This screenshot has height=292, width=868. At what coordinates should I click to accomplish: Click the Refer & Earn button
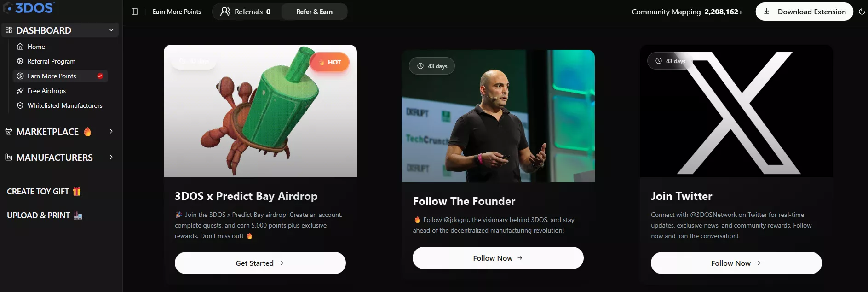pos(314,12)
